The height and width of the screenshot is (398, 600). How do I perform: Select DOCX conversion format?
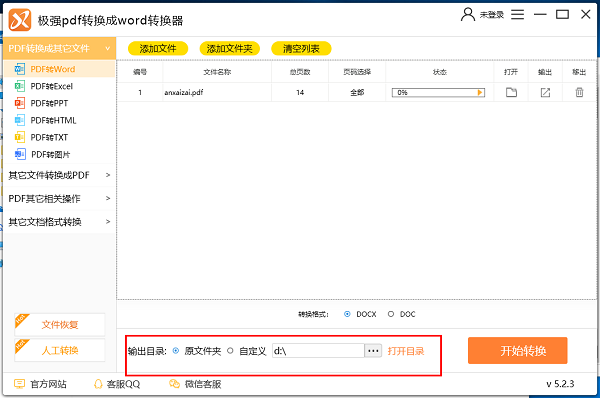point(347,314)
